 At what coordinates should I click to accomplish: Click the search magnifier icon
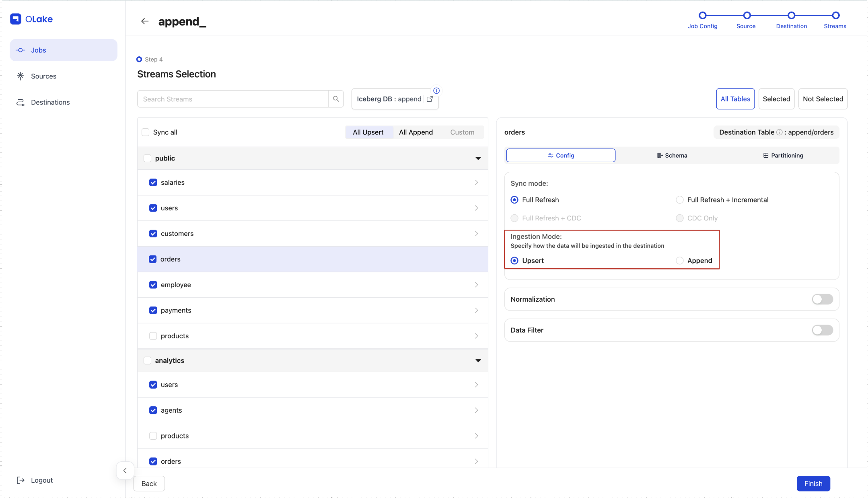336,99
